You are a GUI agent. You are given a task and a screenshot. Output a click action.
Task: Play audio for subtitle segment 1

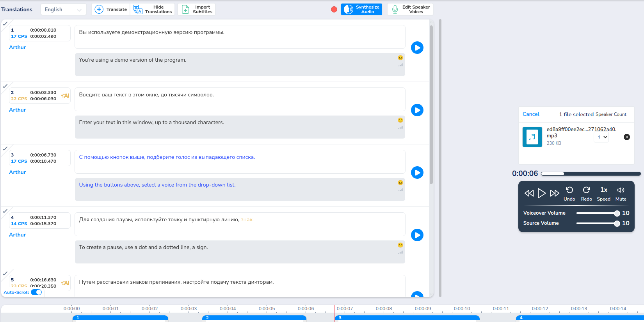pyautogui.click(x=417, y=48)
